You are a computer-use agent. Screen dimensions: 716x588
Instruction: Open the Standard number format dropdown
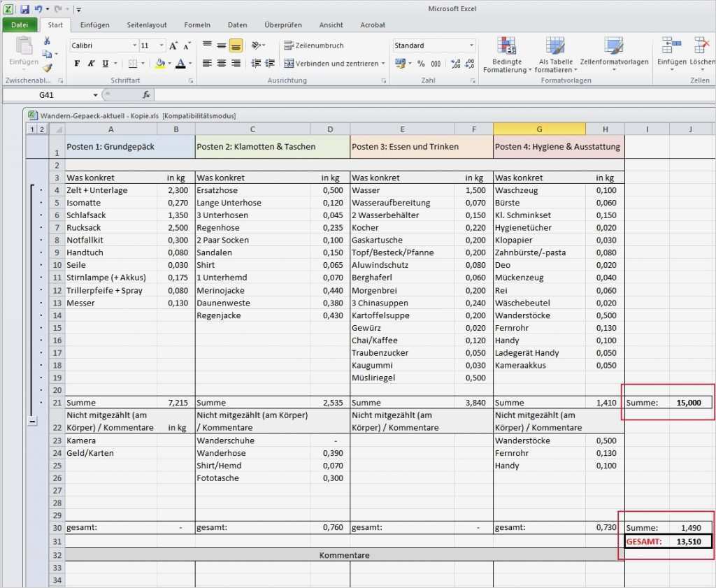(x=471, y=45)
